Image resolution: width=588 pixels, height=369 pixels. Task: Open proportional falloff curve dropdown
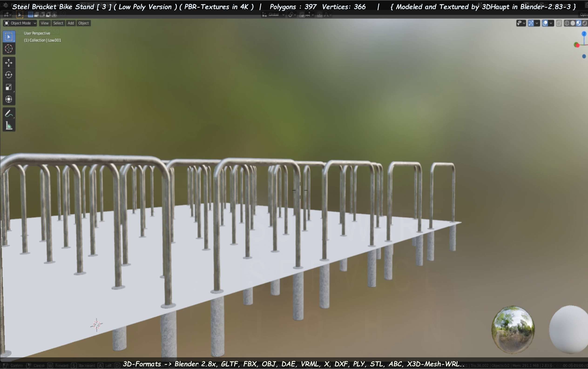point(328,15)
